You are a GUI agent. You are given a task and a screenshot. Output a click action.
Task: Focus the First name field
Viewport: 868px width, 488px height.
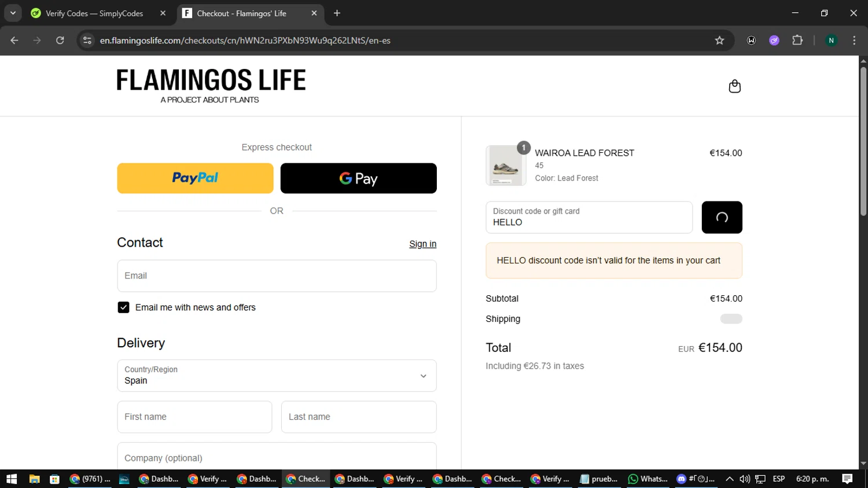194,417
